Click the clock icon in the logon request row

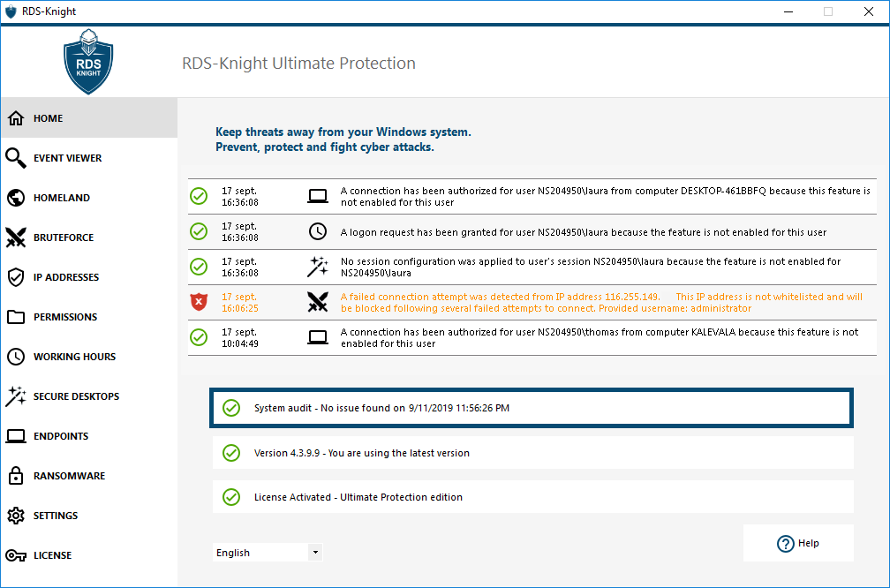point(318,231)
